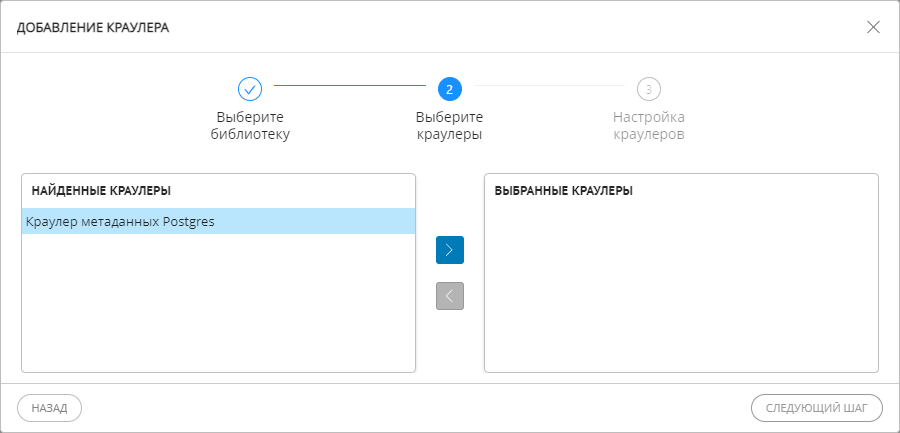Move selected crawler with right arrow button

[x=450, y=250]
